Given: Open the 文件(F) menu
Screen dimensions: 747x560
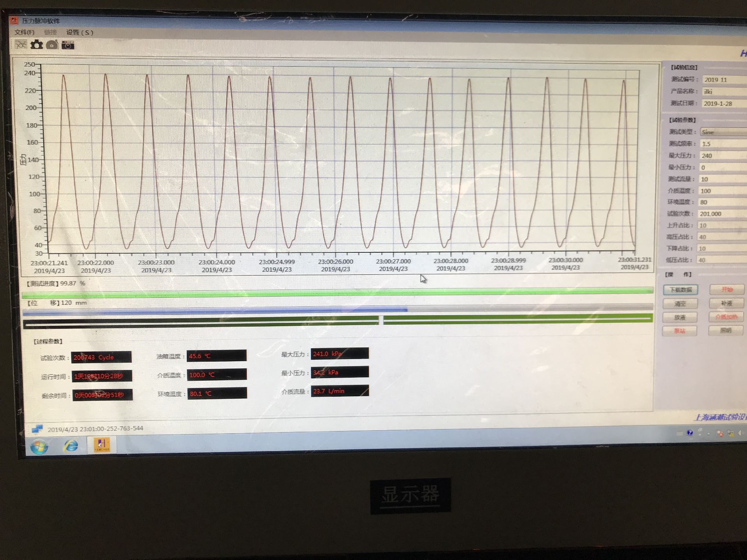Looking at the screenshot, I should (x=25, y=32).
